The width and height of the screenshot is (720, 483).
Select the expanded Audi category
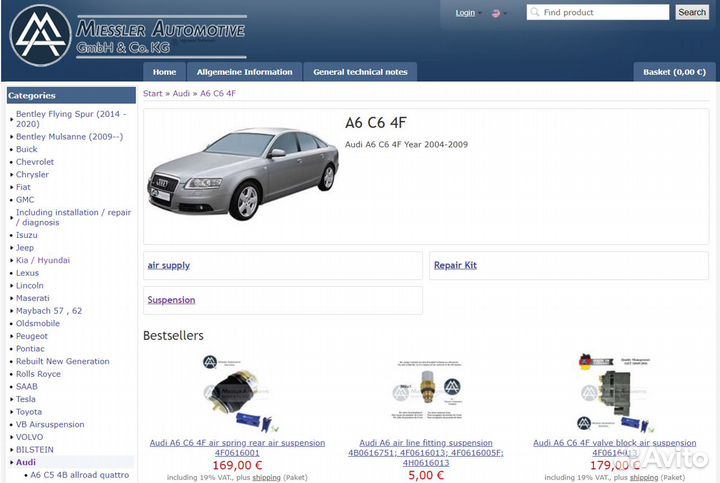click(26, 462)
